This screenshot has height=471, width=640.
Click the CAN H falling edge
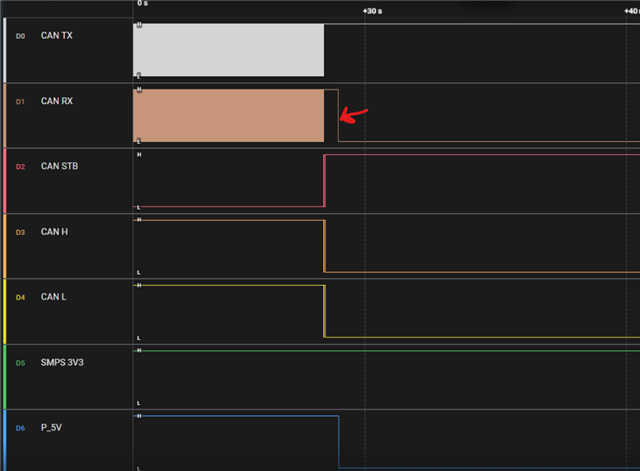(324, 246)
